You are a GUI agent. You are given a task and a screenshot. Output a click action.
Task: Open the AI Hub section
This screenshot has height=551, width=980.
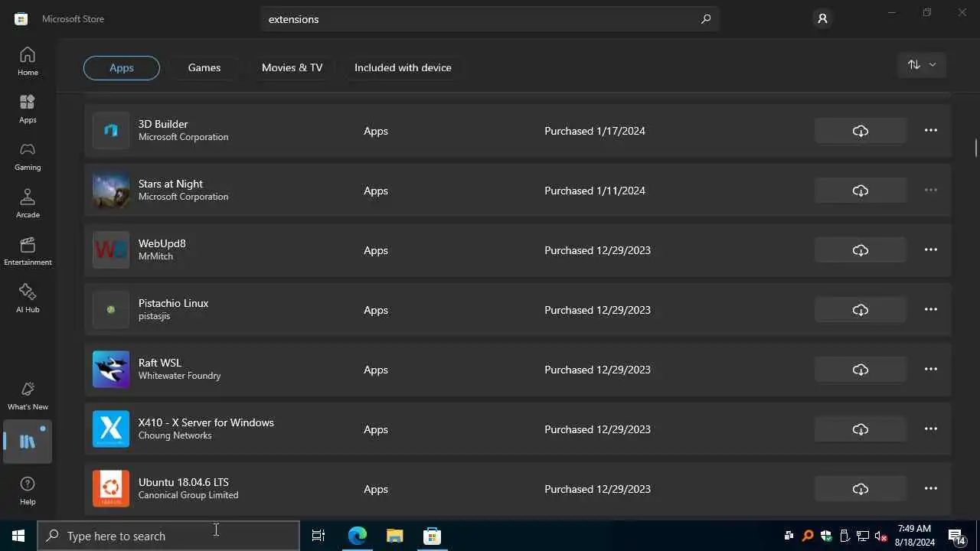tap(28, 298)
